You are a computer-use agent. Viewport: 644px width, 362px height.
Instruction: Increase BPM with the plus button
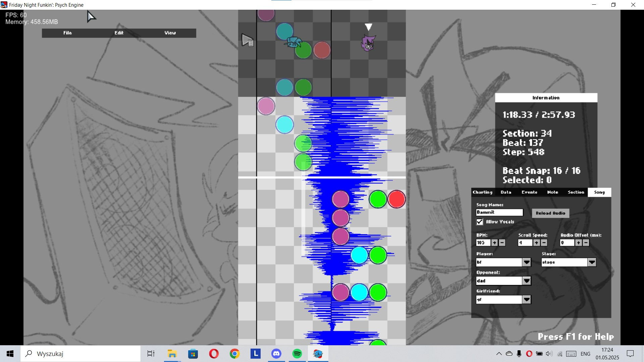[495, 243]
